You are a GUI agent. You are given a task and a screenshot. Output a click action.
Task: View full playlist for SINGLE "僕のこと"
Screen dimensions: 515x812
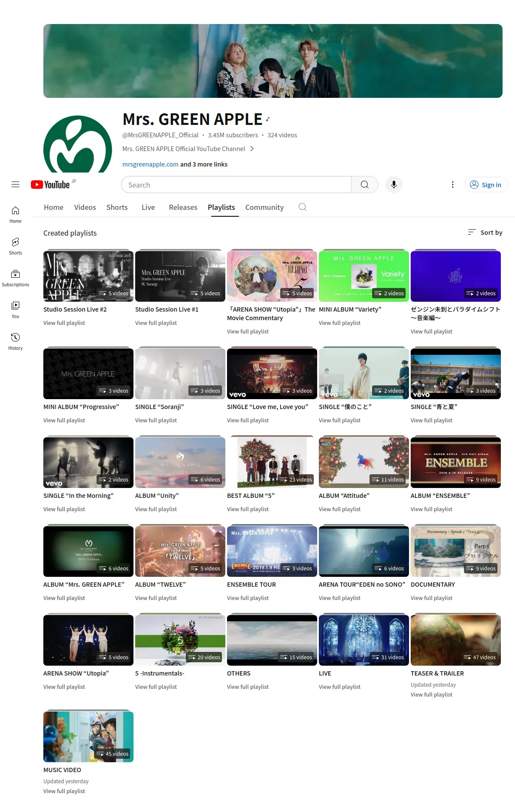(339, 420)
